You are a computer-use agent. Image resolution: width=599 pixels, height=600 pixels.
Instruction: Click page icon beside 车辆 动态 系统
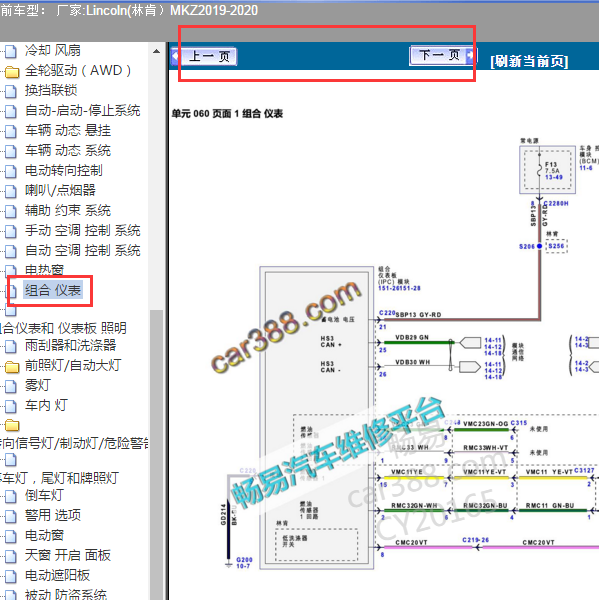pos(11,151)
